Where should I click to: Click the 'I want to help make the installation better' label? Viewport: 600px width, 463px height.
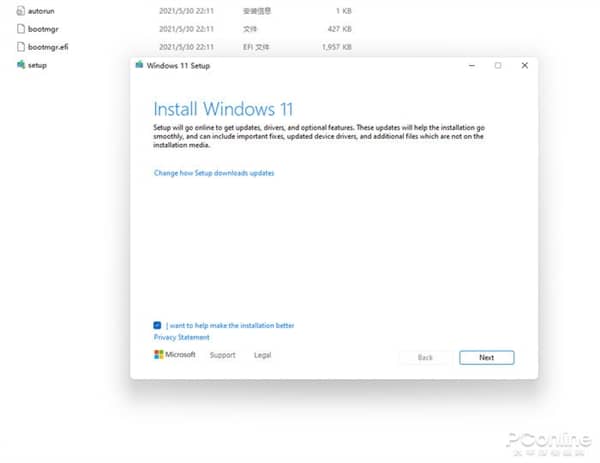pyautogui.click(x=230, y=325)
